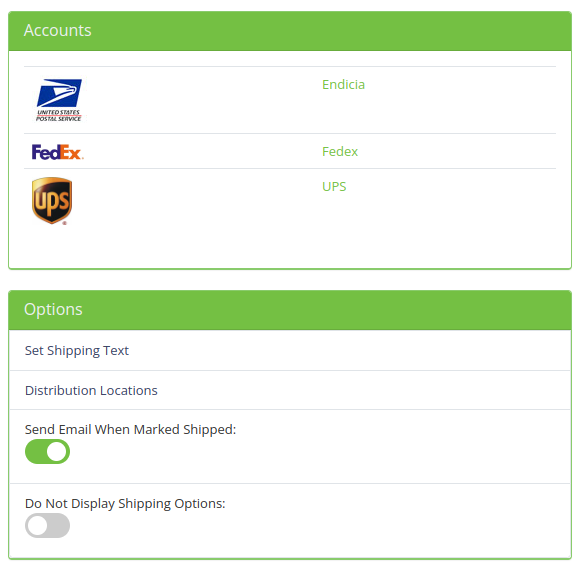
Task: Click the registered trademark symbol under UPS shield
Action: click(65, 223)
